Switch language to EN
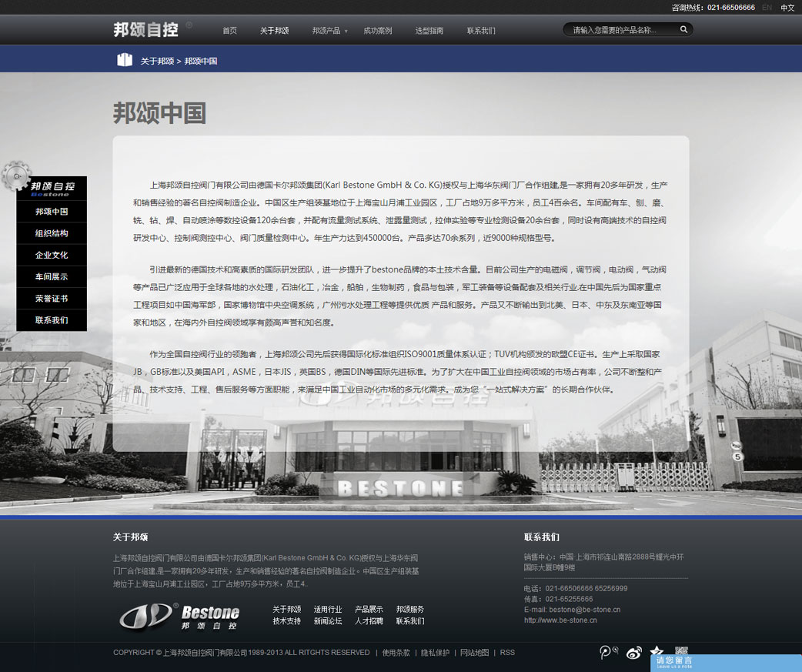This screenshot has width=802, height=672. pos(767,7)
